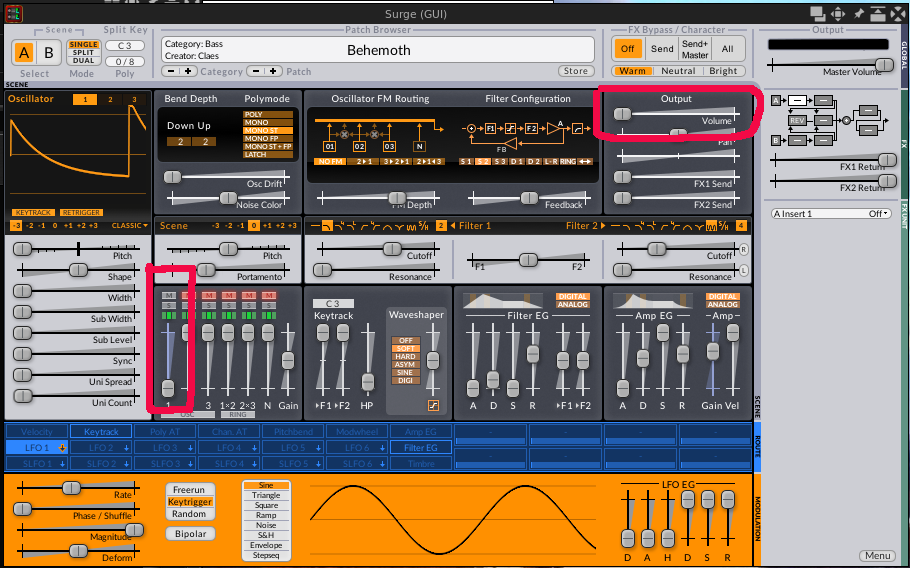Click the Filter 1 Cutoff slider handle
The width and height of the screenshot is (910, 568).
(x=392, y=249)
